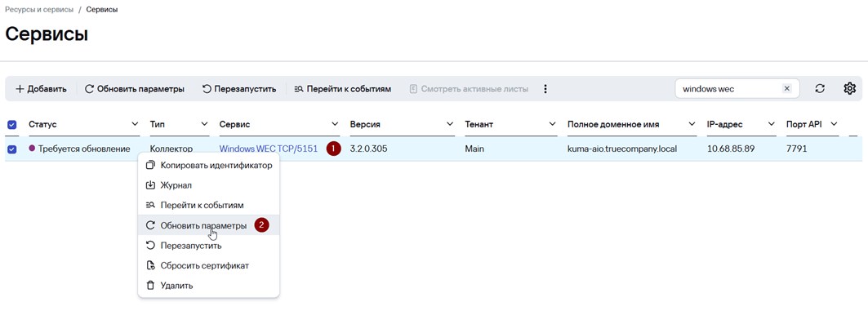Expand the Тип column dropdown

(x=204, y=124)
